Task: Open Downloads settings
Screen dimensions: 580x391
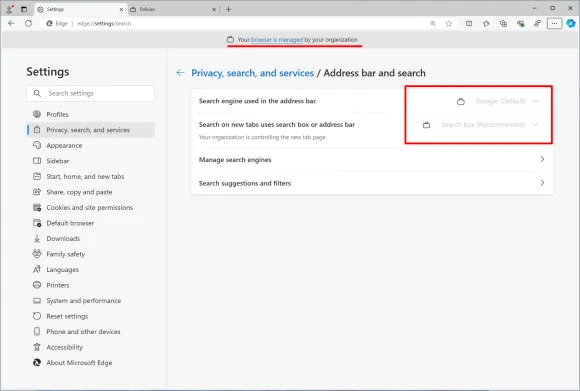Action: point(90,239)
